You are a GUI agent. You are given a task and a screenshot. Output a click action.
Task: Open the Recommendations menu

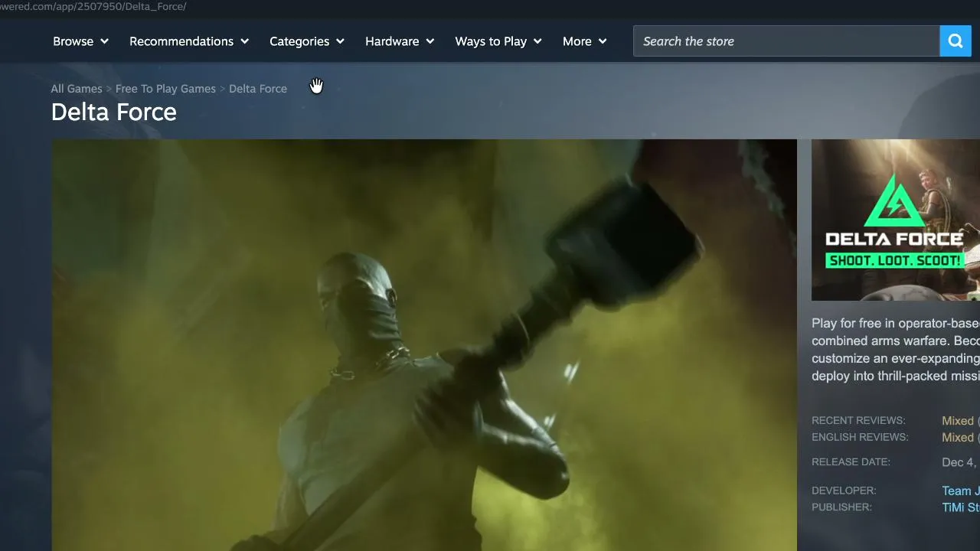tap(189, 41)
